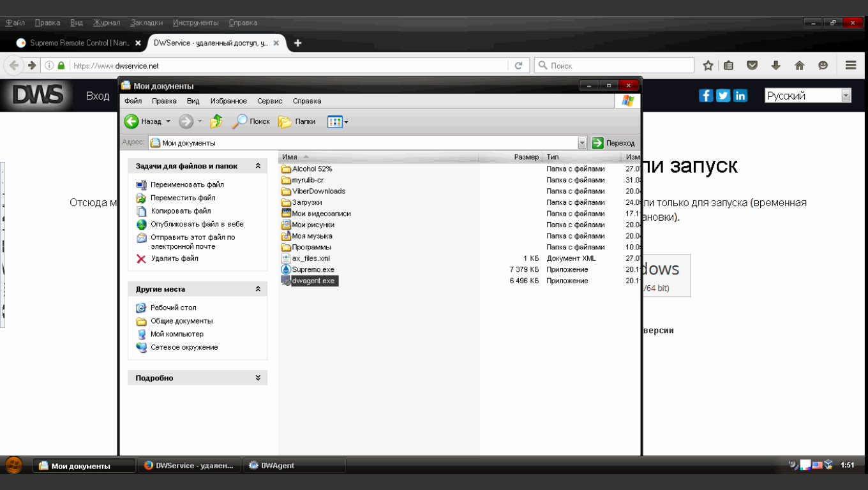Open the Вид menu in Explorer window
This screenshot has height=490, width=868.
[x=193, y=101]
